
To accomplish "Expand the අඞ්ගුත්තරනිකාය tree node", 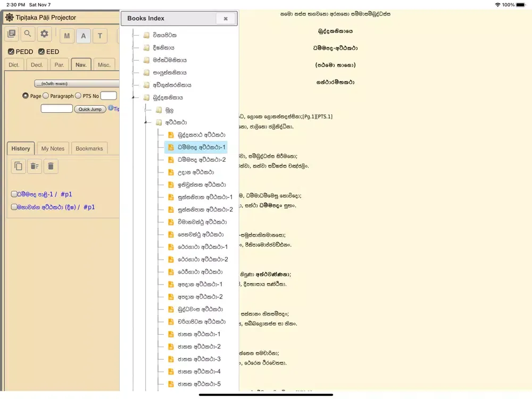I will click(135, 85).
